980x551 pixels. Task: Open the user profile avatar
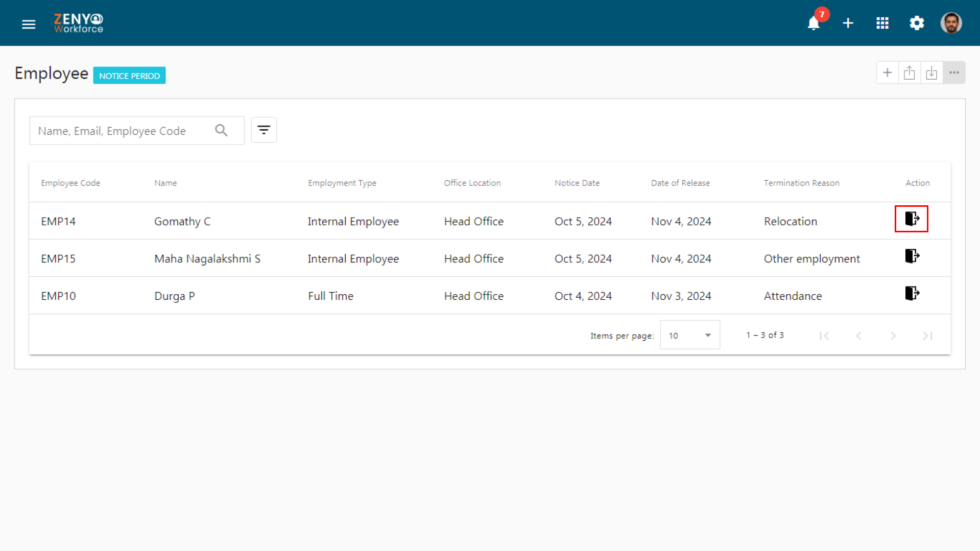[x=951, y=23]
